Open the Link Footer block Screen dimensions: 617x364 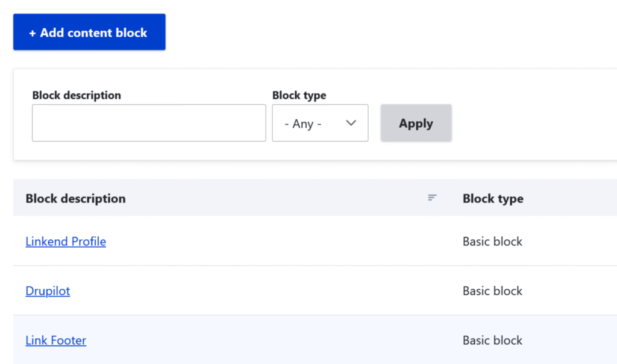pos(55,340)
